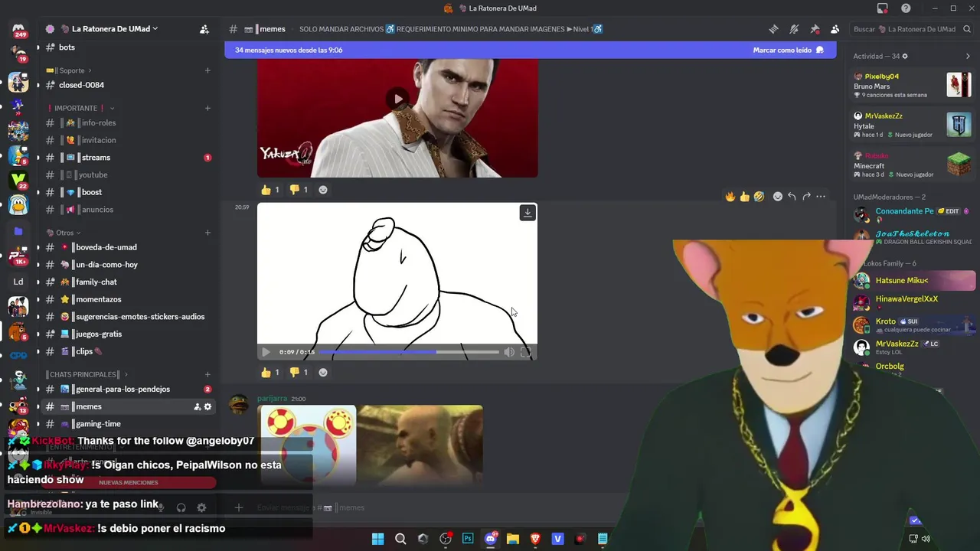Viewport: 980px width, 551px height.
Task: Open Pixelby04 Bruno Mars activity card
Action: coord(913,85)
